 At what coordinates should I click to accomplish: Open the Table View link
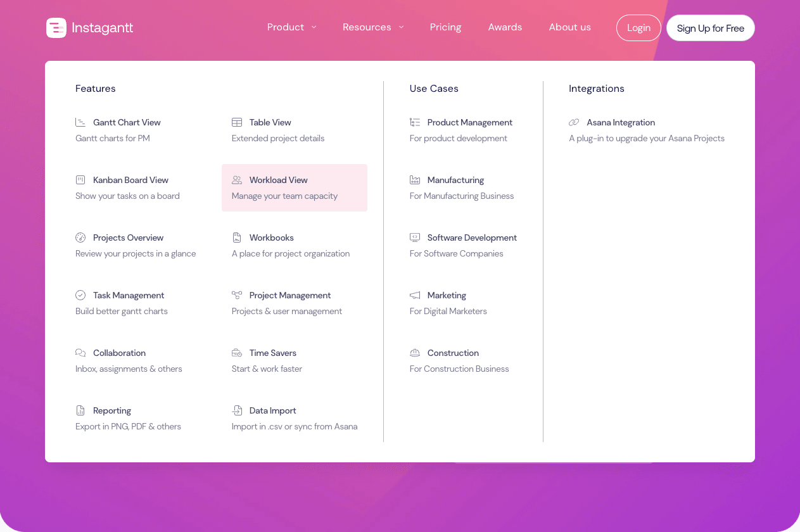point(270,122)
